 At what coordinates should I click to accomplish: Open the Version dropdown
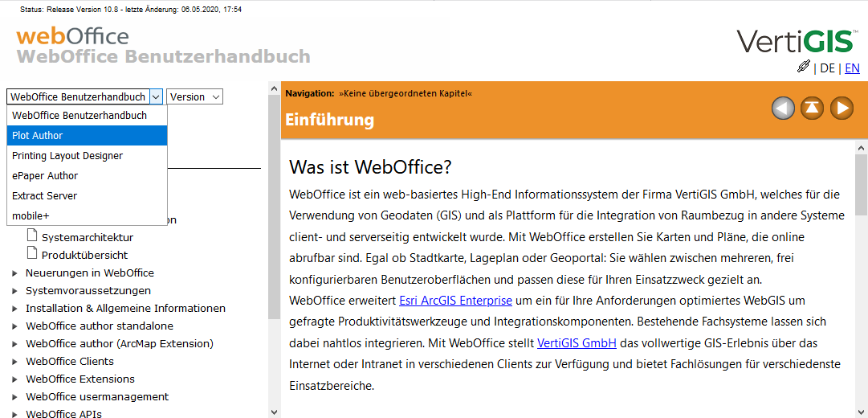pyautogui.click(x=194, y=96)
